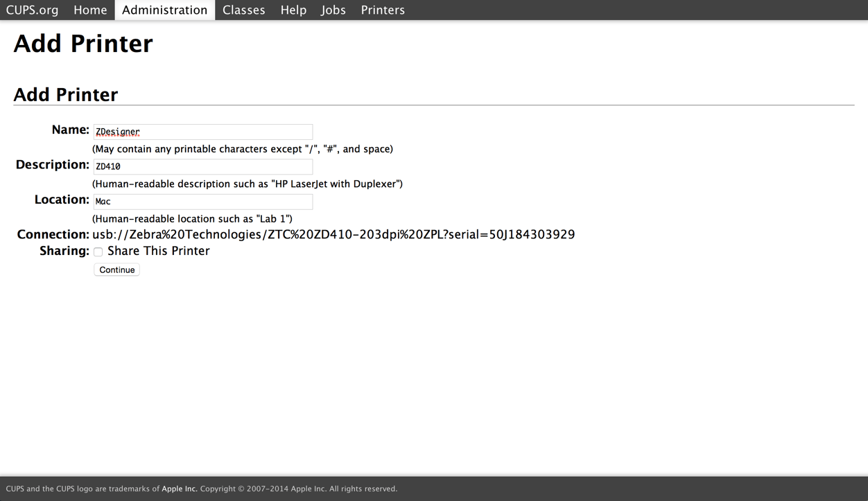The width and height of the screenshot is (868, 501).
Task: Enable the Share This Printer checkbox
Action: click(x=98, y=252)
